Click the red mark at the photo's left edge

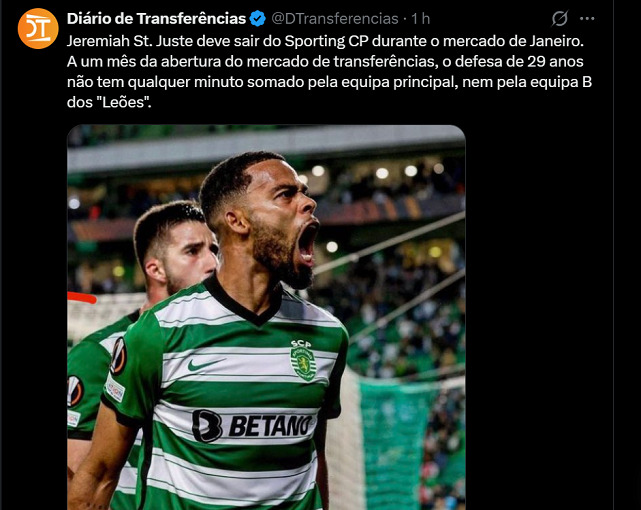coord(82,298)
